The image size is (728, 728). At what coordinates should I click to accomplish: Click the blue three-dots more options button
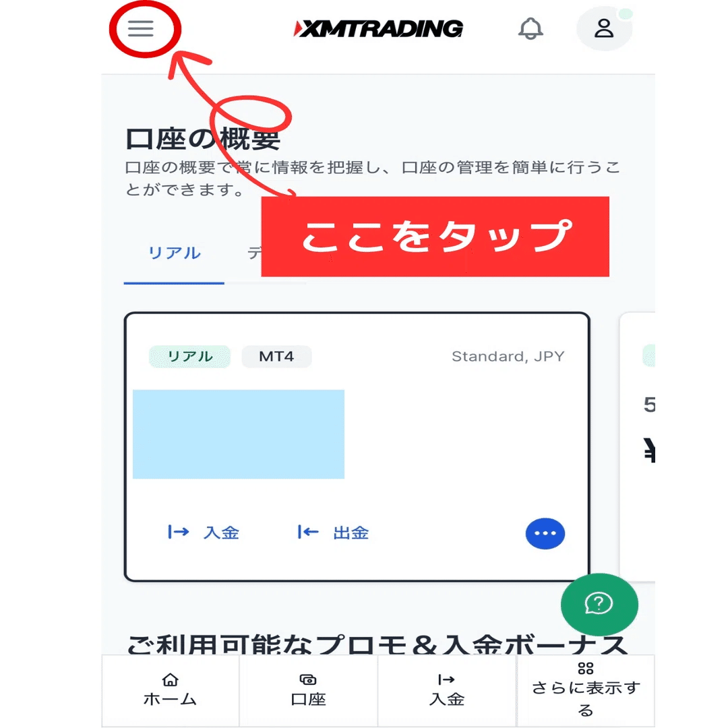coord(545,533)
